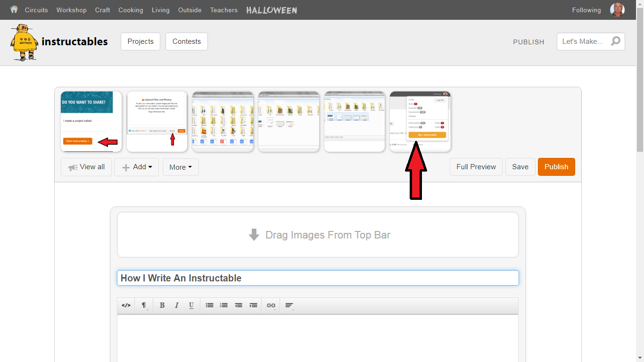Screen dimensions: 644x362
Task: Open the Teachers menu item
Action: pyautogui.click(x=223, y=10)
